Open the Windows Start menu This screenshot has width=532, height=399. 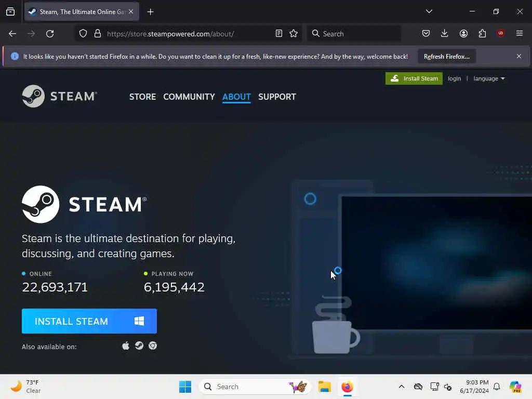point(185,387)
